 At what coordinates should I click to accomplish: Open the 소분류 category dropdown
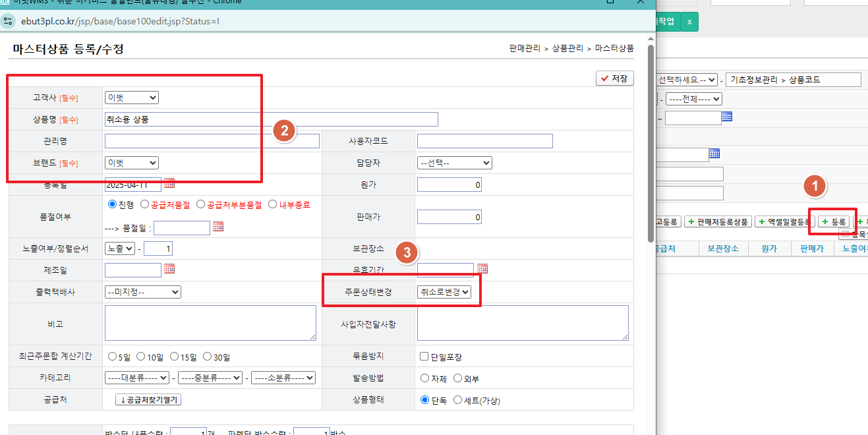click(283, 378)
